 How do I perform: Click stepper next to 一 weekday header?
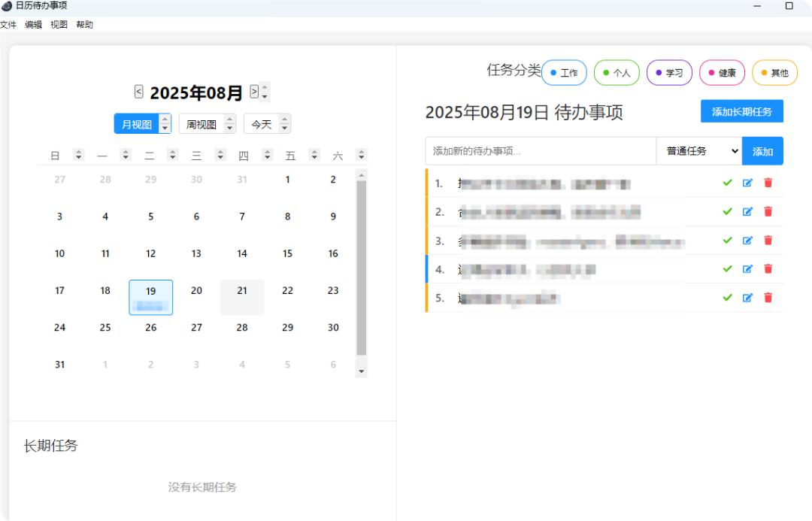point(126,154)
